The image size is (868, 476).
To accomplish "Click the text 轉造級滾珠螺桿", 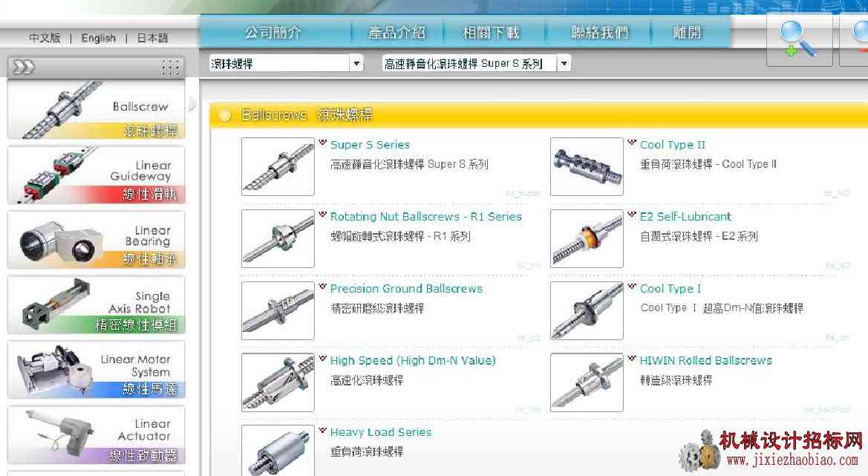I will (x=676, y=380).
